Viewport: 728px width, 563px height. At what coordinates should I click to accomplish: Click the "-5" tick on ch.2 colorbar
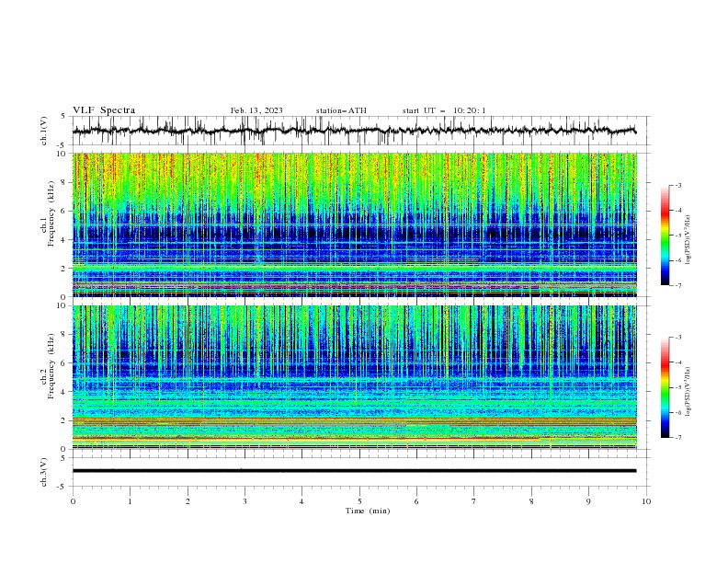pyautogui.click(x=677, y=387)
